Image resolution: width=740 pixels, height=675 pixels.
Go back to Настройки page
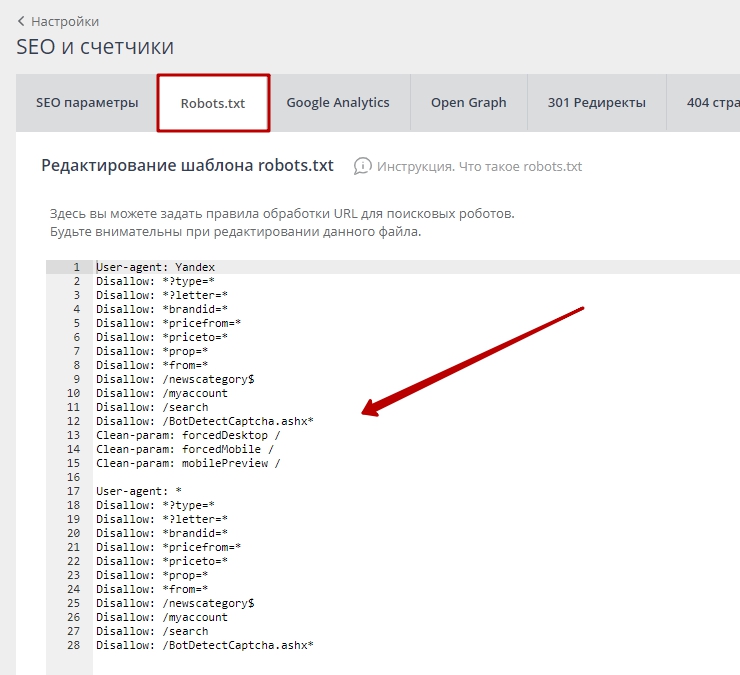pos(65,21)
